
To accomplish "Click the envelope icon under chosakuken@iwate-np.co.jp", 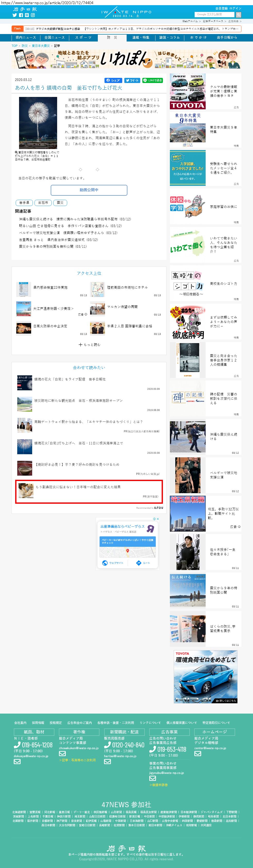I will click(x=62, y=754).
